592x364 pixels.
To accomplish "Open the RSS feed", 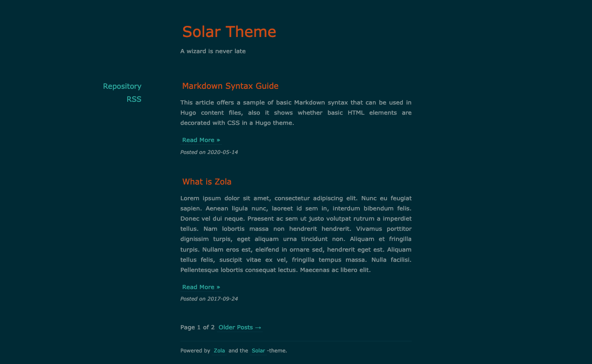I will [134, 99].
